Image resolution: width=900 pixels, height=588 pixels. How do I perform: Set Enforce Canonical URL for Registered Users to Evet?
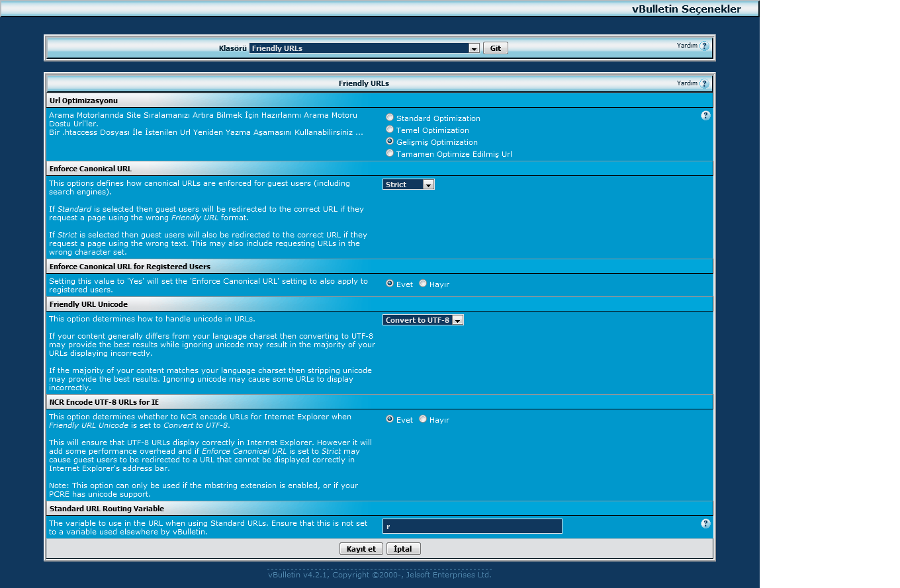point(390,283)
